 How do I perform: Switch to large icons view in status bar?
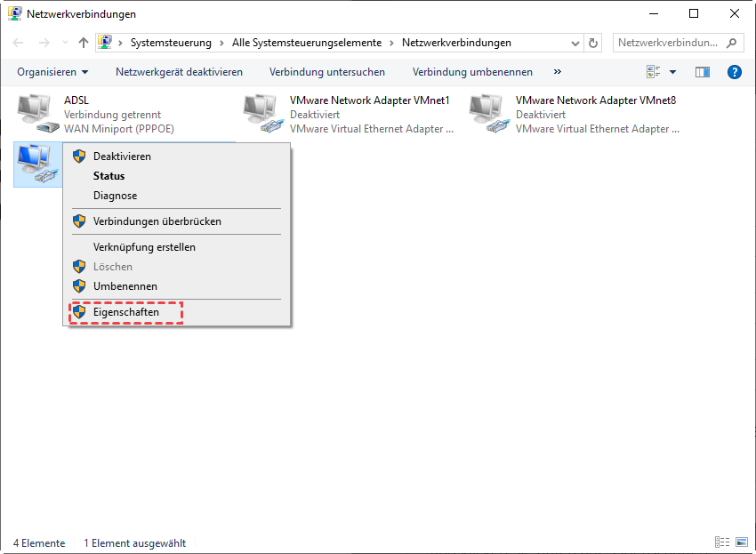(742, 542)
